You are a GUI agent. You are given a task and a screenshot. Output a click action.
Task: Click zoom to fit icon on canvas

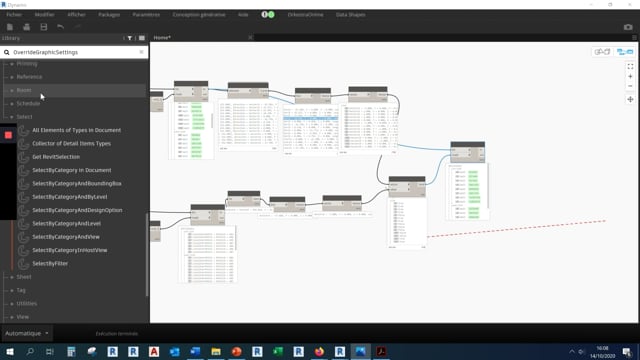630,67
